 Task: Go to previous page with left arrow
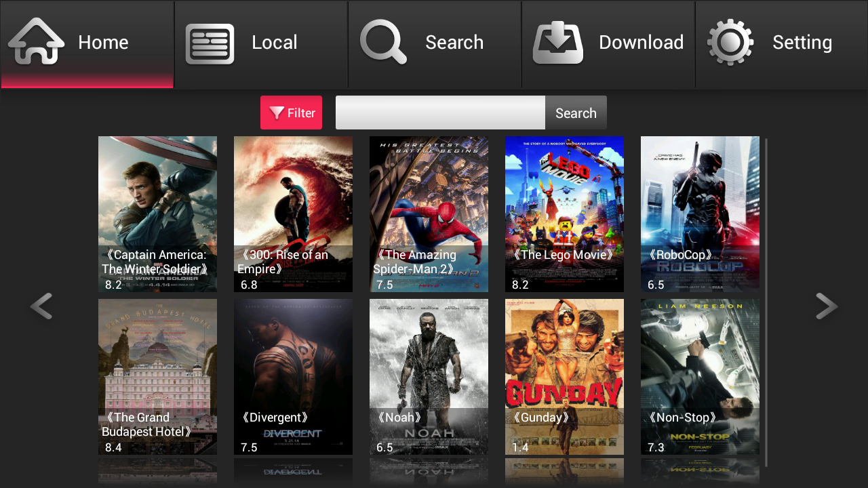(x=41, y=306)
